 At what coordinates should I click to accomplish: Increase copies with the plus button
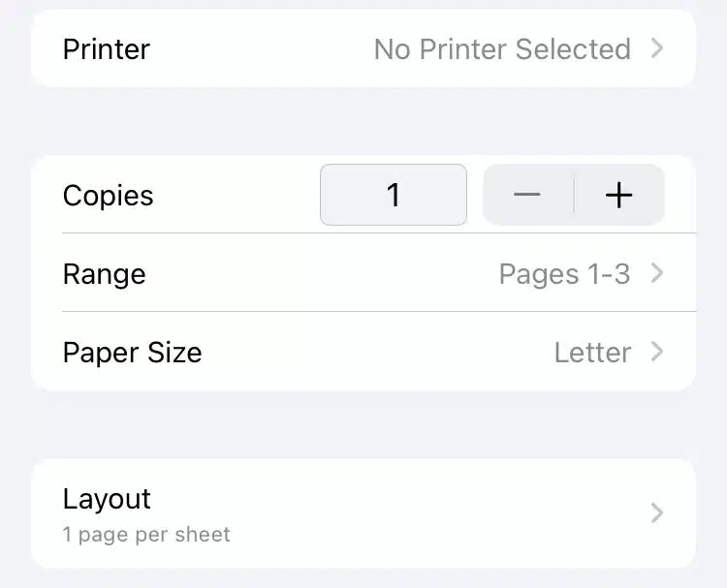tap(618, 195)
